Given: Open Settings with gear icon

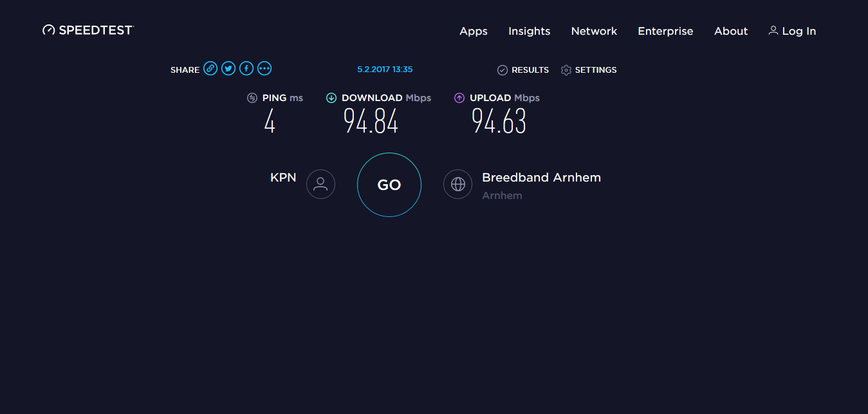Looking at the screenshot, I should [x=589, y=70].
